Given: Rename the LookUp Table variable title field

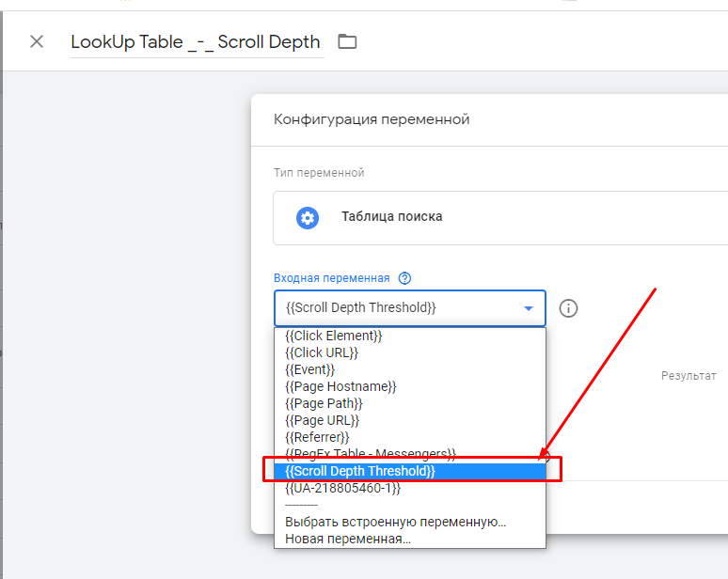Looking at the screenshot, I should tap(196, 42).
